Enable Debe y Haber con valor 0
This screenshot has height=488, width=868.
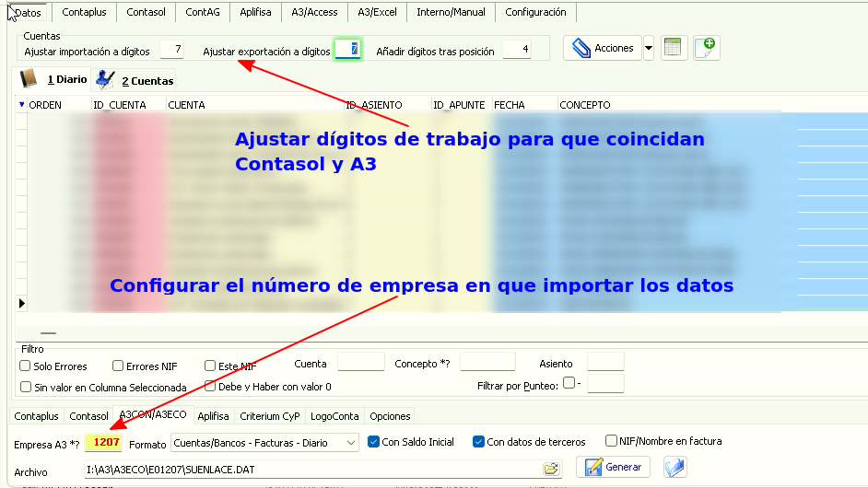pyautogui.click(x=210, y=386)
